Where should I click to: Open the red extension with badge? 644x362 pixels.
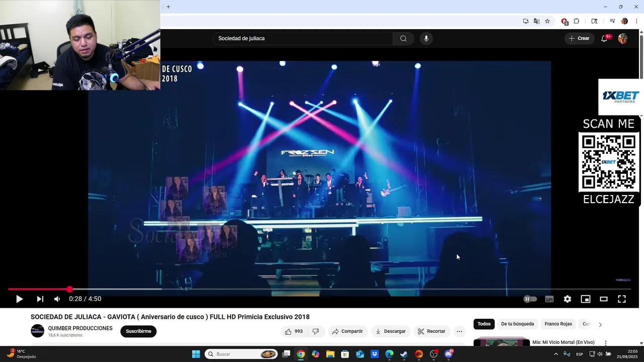[565, 21]
